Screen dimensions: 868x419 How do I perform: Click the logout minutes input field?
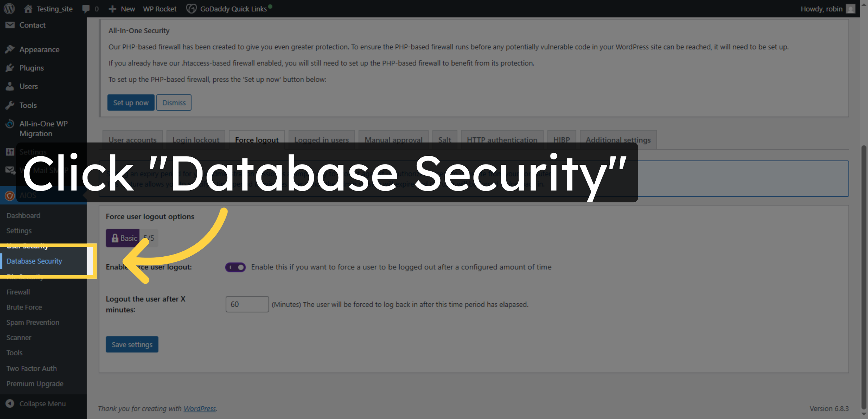(x=247, y=304)
